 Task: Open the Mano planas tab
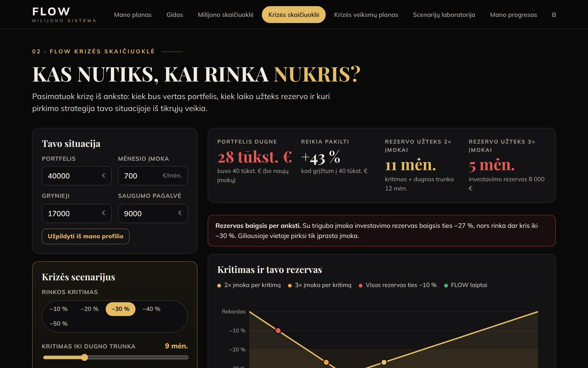pyautogui.click(x=133, y=15)
